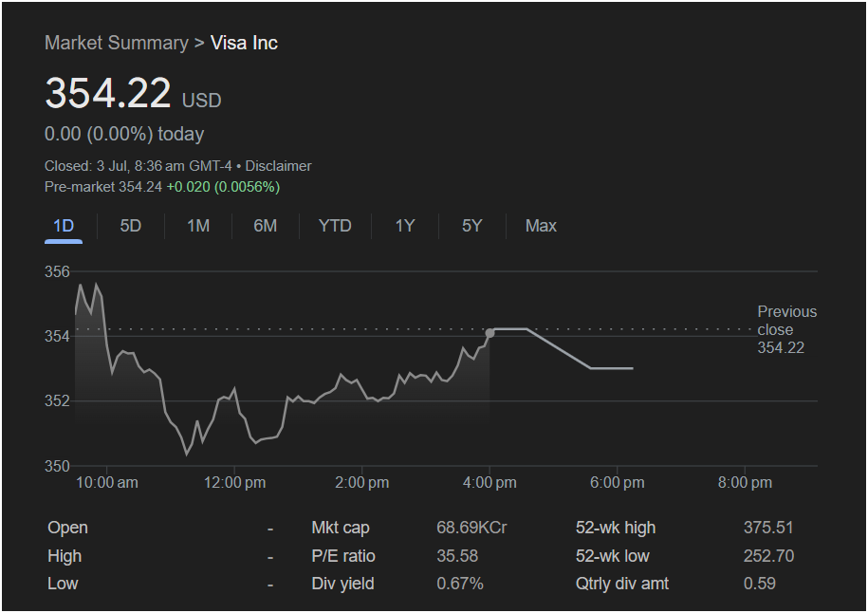The width and height of the screenshot is (868, 613).
Task: Click the 68.69KCr market cap value
Action: coord(471,528)
